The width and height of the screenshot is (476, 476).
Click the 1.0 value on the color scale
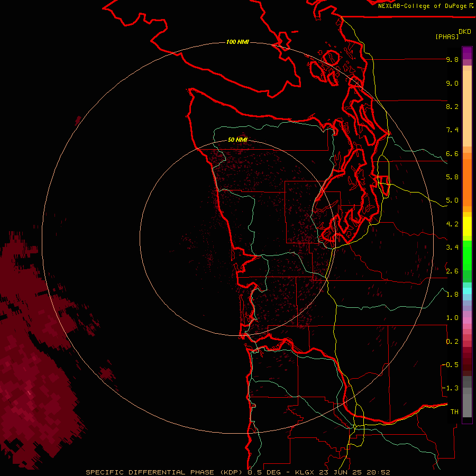coord(452,318)
